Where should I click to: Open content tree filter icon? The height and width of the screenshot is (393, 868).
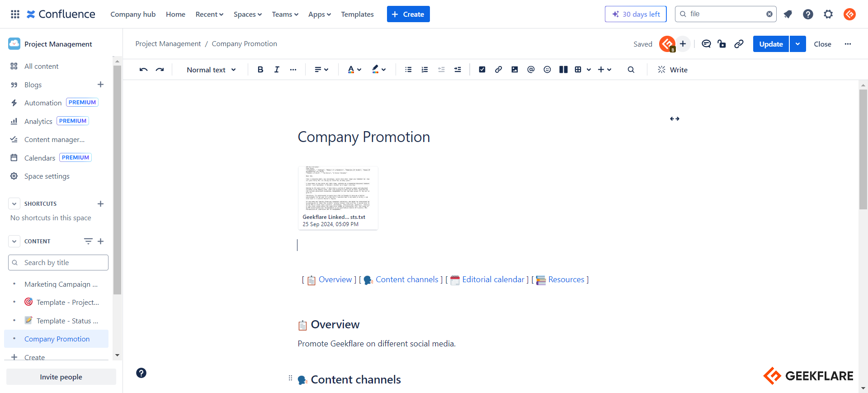(x=88, y=241)
